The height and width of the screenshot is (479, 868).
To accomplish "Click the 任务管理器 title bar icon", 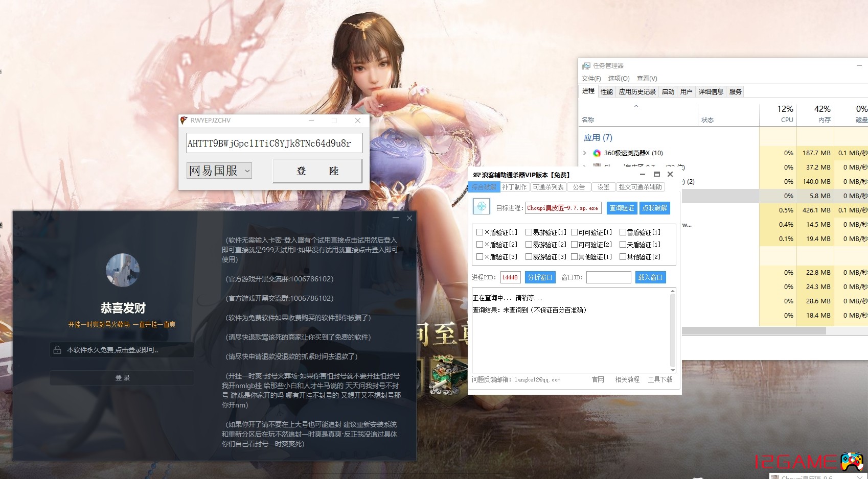I will coord(586,66).
